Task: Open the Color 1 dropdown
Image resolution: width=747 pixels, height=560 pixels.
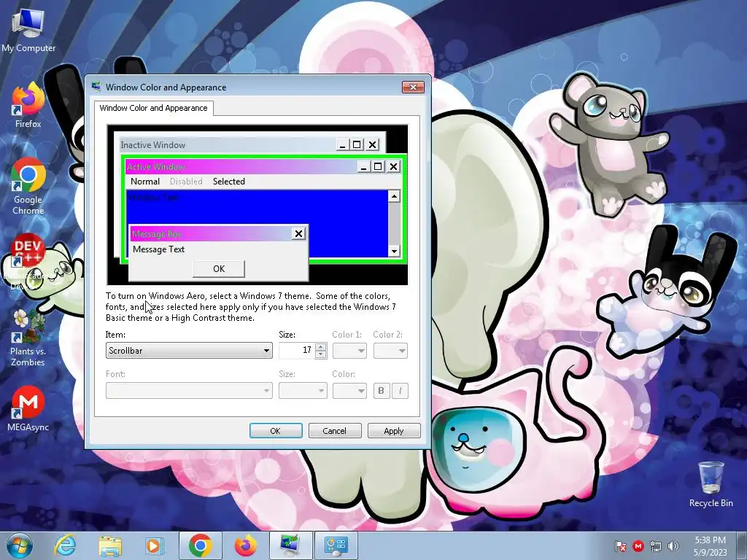Action: click(349, 351)
